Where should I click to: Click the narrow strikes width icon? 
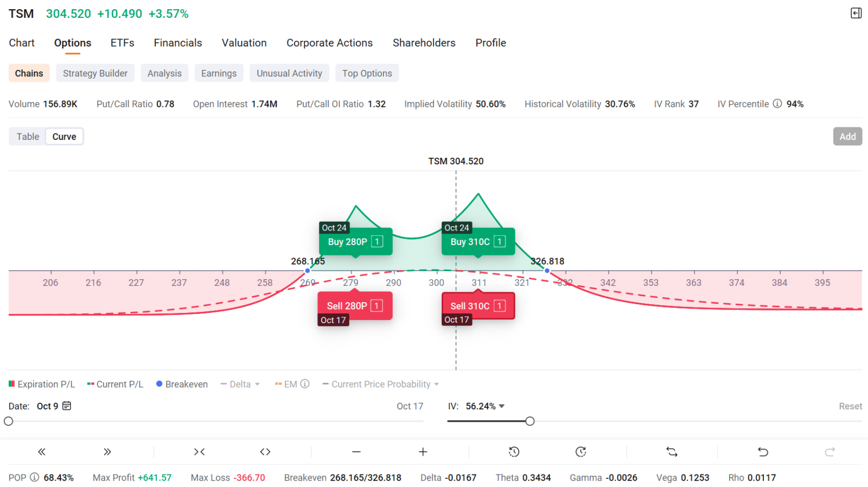click(200, 452)
